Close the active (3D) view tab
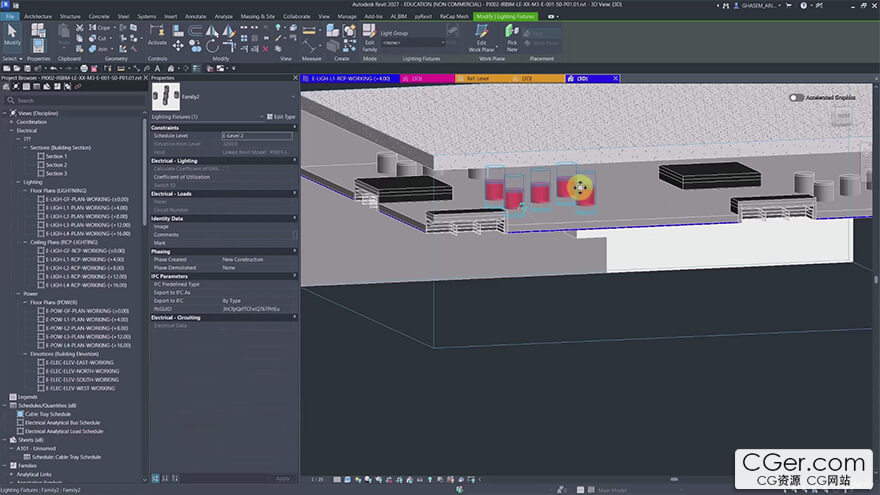The height and width of the screenshot is (495, 880). [615, 79]
